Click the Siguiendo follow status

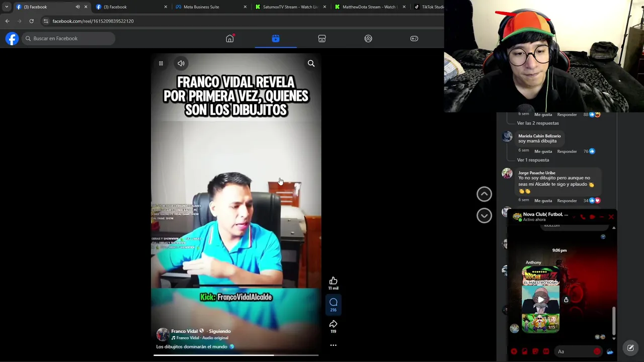[x=220, y=331]
